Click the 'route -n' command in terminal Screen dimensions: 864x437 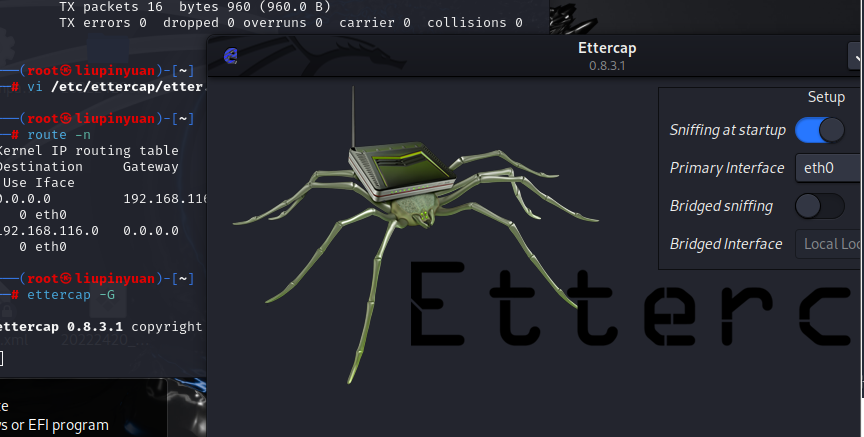pyautogui.click(x=59, y=135)
